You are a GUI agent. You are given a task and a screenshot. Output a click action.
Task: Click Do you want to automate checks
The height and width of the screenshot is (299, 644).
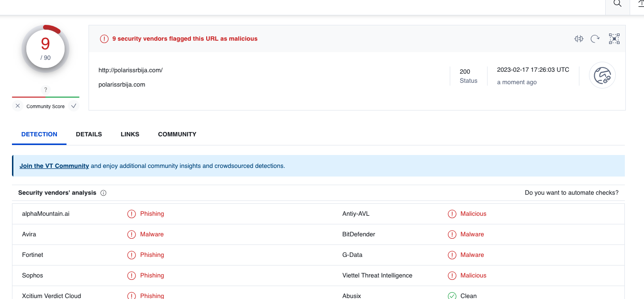click(x=572, y=193)
